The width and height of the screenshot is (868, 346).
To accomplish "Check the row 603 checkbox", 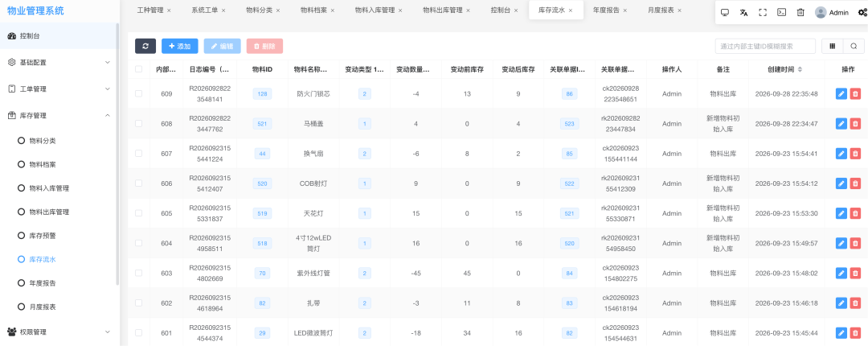I will pos(138,274).
